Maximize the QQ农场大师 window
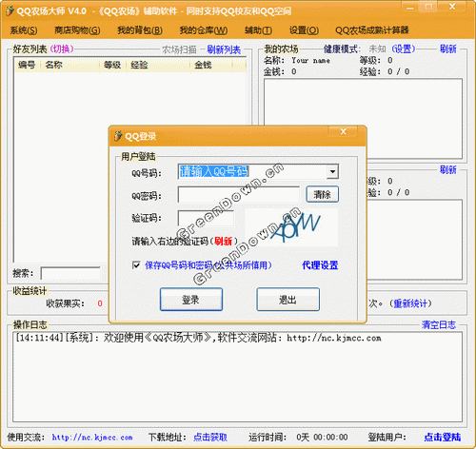 pyautogui.click(x=428, y=7)
